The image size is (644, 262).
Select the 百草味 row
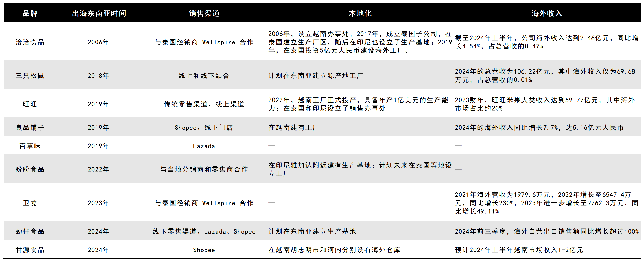pos(30,146)
